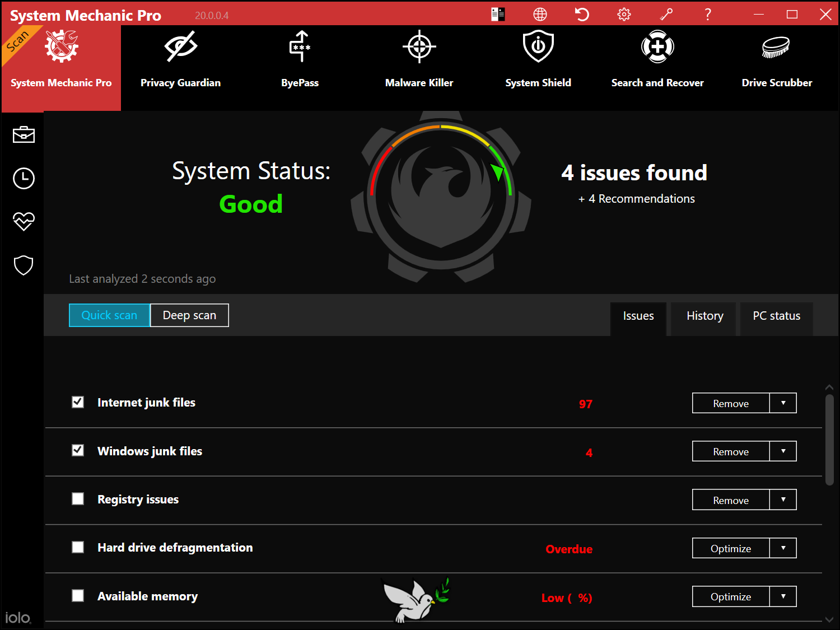Click the scroll down arrow of issues list

tap(829, 619)
